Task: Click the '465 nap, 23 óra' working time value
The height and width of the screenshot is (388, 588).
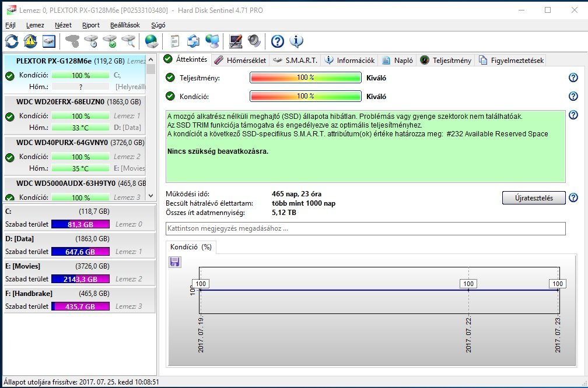Action: [x=296, y=193]
